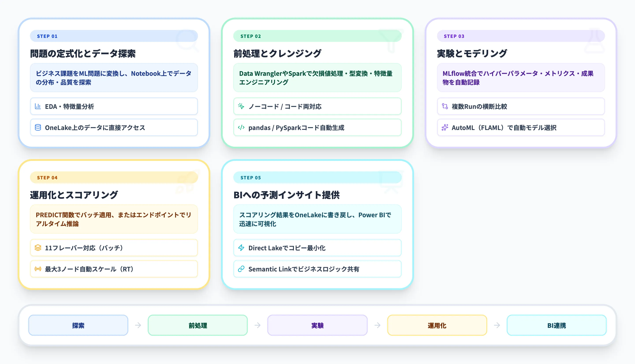This screenshot has width=635, height=364.
Task: Click the BI連携 stage button
Action: pos(556,325)
